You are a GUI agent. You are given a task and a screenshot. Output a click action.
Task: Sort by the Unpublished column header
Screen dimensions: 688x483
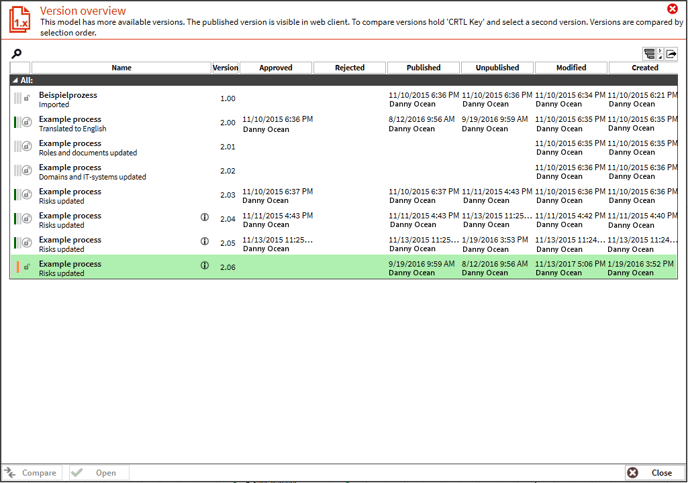(x=497, y=68)
